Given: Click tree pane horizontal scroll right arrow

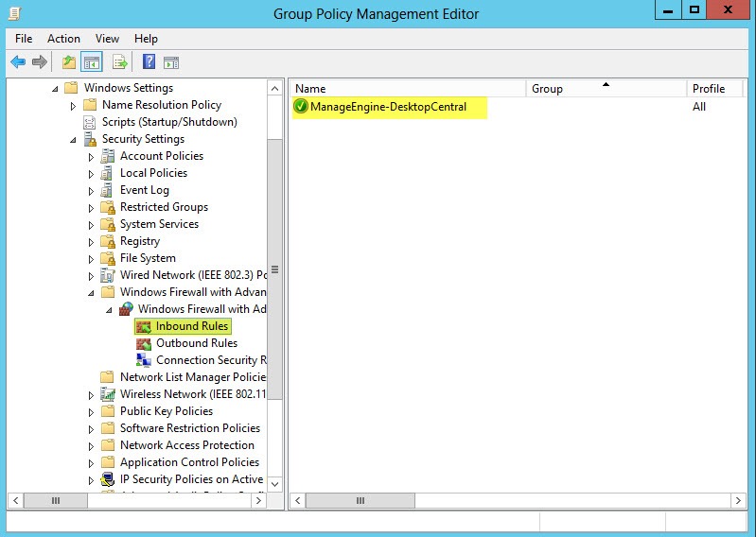Looking at the screenshot, I should (258, 500).
